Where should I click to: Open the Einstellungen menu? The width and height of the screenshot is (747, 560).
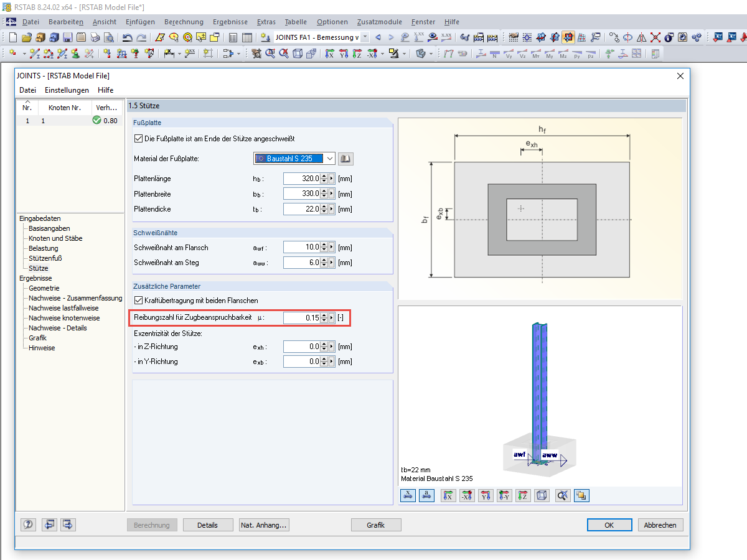point(67,90)
